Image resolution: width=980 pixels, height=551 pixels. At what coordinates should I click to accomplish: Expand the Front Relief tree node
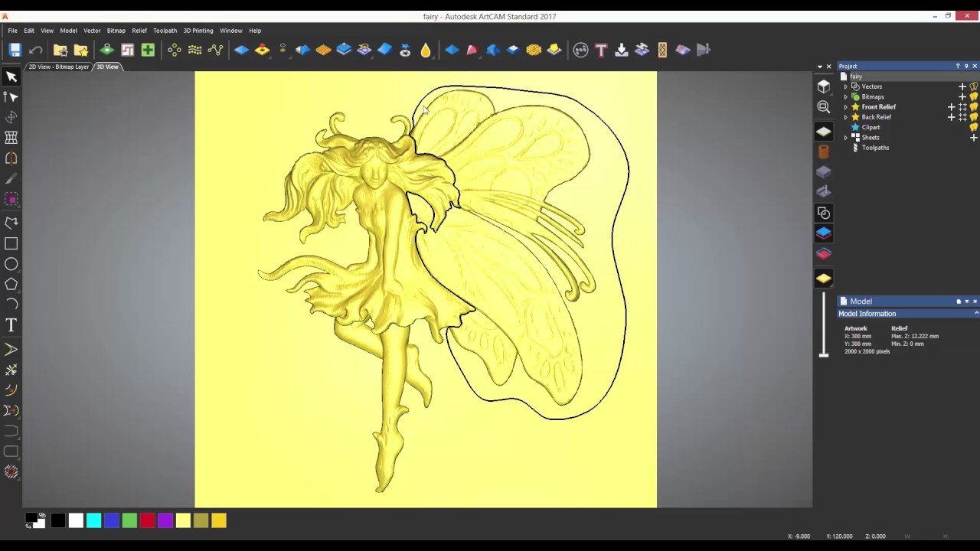coord(846,107)
